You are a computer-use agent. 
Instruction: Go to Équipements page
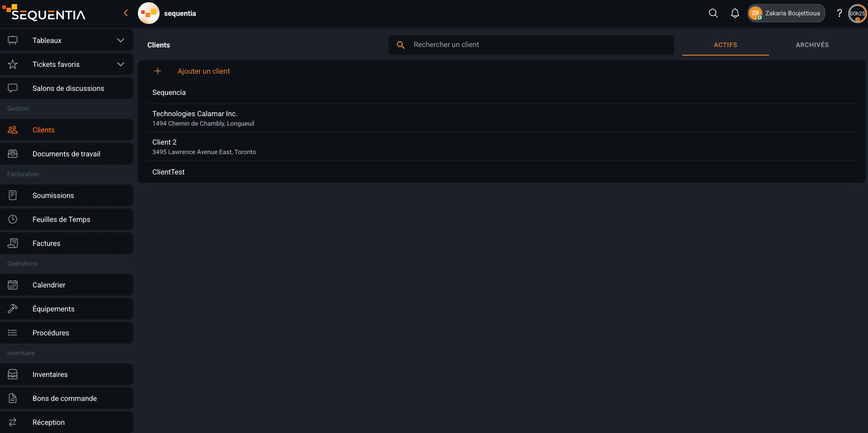66,309
